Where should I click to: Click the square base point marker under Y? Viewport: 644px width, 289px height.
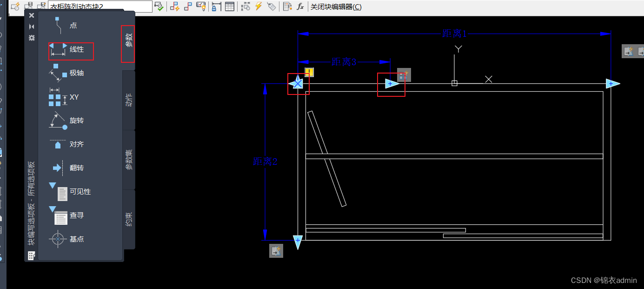(x=455, y=83)
